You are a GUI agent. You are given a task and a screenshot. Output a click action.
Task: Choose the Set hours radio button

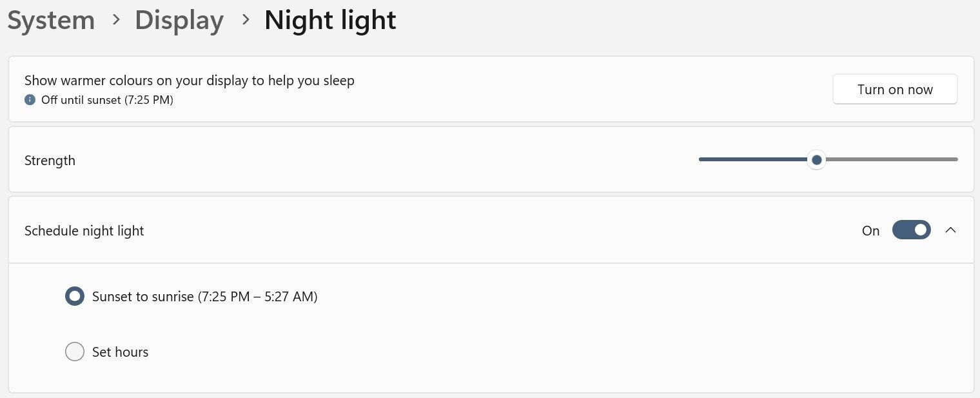75,352
